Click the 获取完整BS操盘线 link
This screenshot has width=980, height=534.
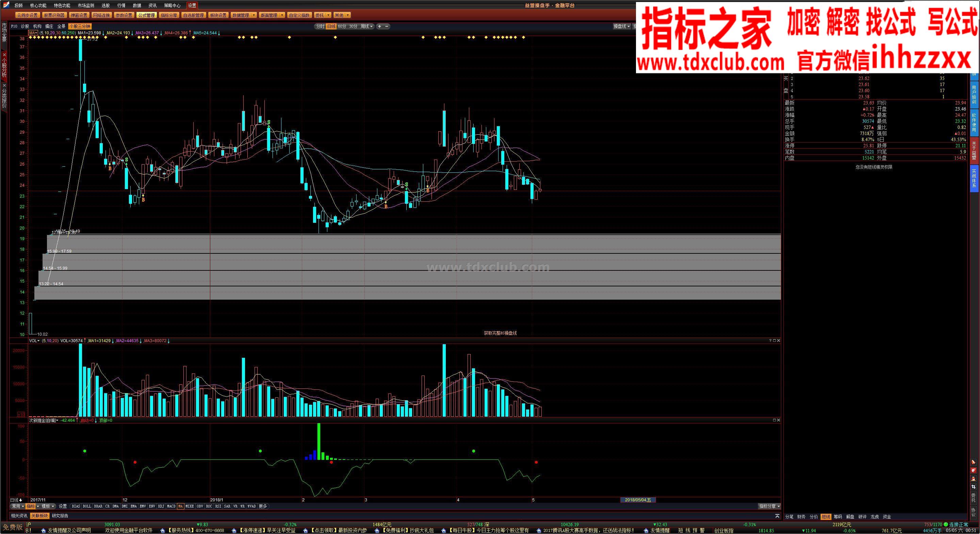[500, 333]
